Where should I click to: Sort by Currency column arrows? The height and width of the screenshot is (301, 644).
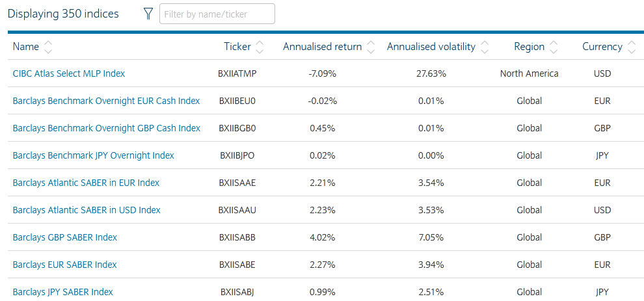point(631,47)
